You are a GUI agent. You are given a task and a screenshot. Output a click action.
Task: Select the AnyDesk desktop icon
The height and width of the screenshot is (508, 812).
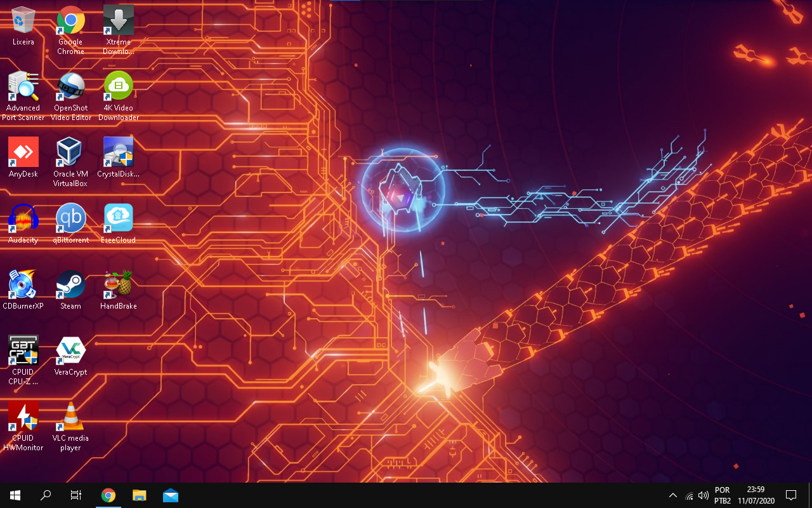[23, 153]
